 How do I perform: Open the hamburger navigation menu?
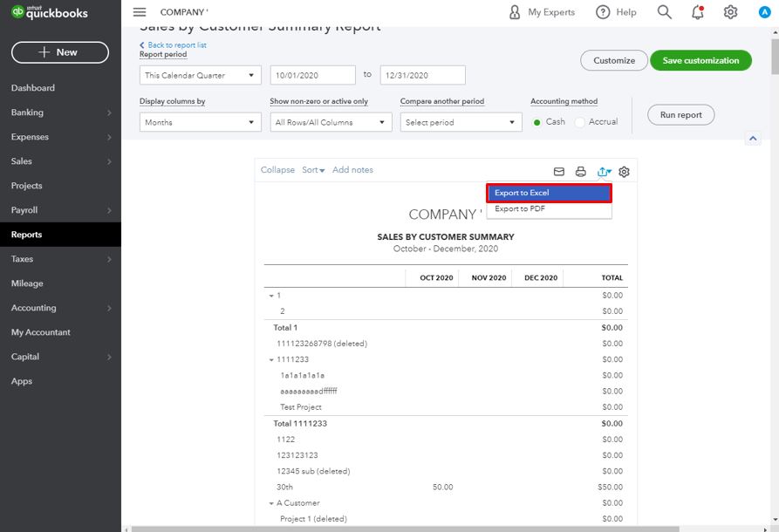(139, 12)
